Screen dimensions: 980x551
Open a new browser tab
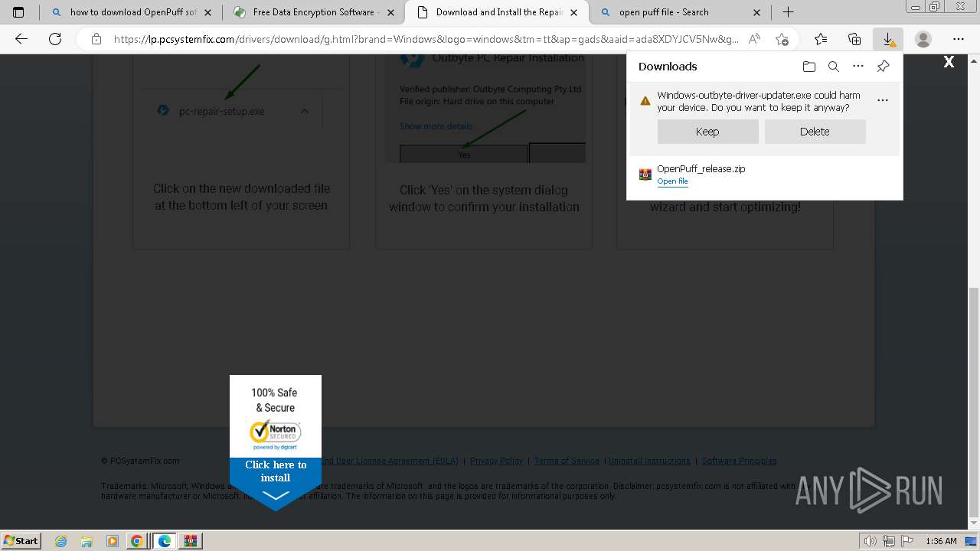pyautogui.click(x=788, y=12)
